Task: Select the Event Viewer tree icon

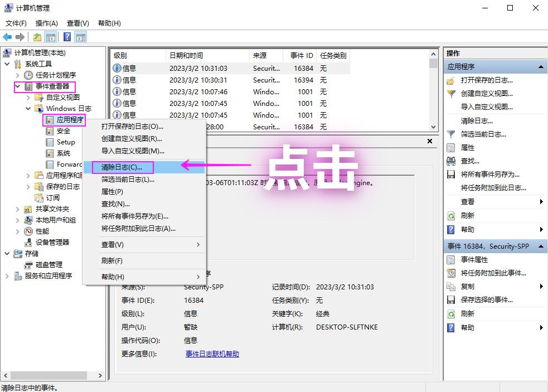Action: pos(28,86)
